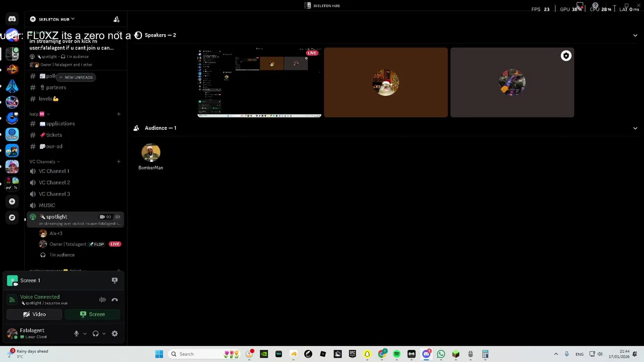
Task: Open NVIDIA app from taskbar
Action: coord(264,354)
